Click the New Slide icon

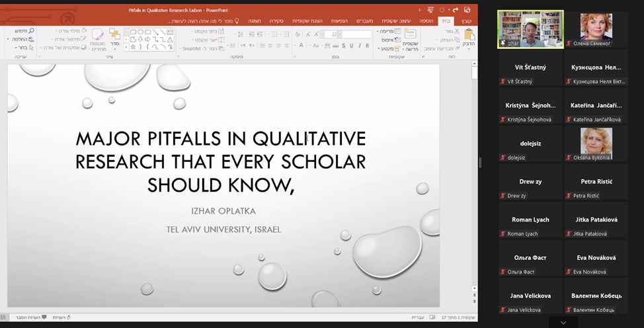pyautogui.click(x=410, y=35)
